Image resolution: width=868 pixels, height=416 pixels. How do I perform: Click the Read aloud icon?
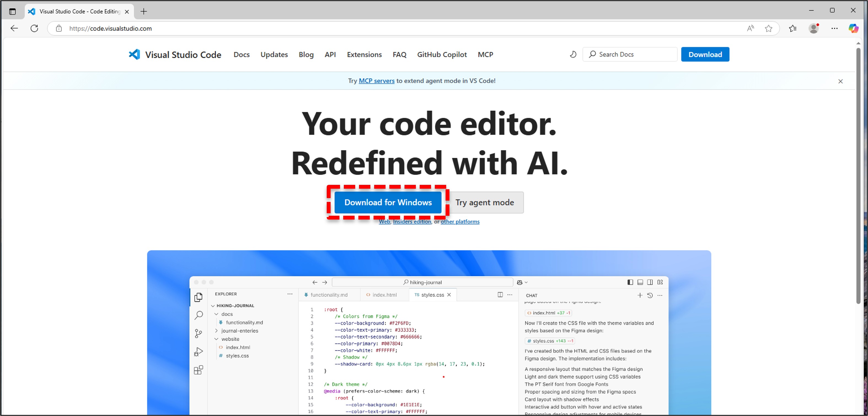pos(750,28)
